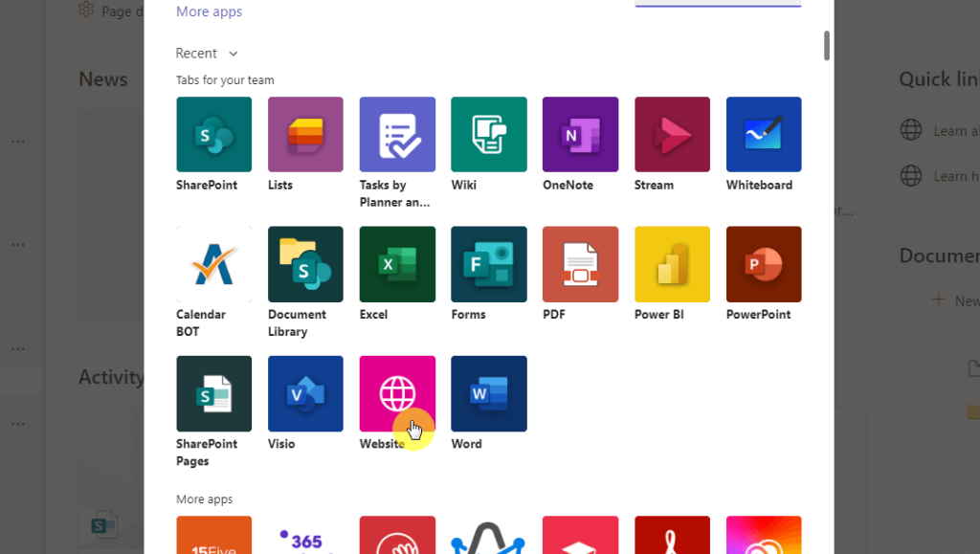
Task: Select the Calendar BOT app
Action: pyautogui.click(x=213, y=264)
